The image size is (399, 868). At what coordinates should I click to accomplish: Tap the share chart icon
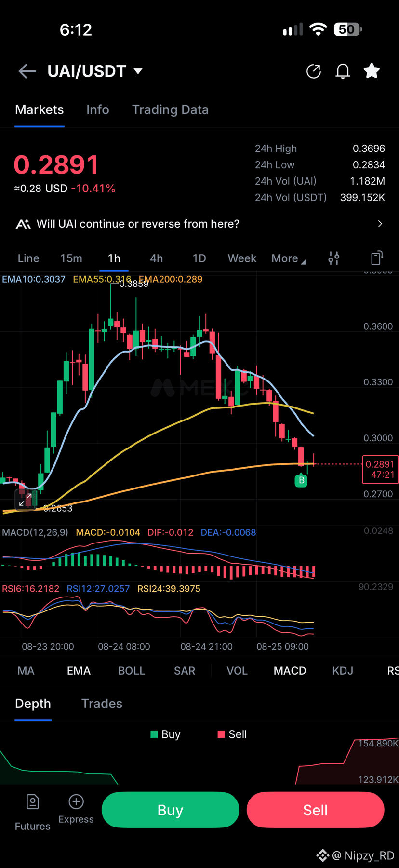[314, 71]
